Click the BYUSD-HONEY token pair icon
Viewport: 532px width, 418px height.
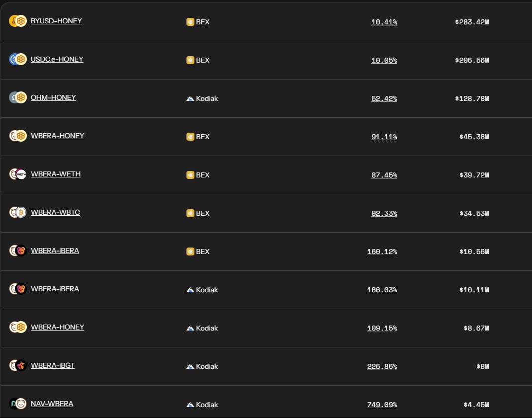coord(18,21)
